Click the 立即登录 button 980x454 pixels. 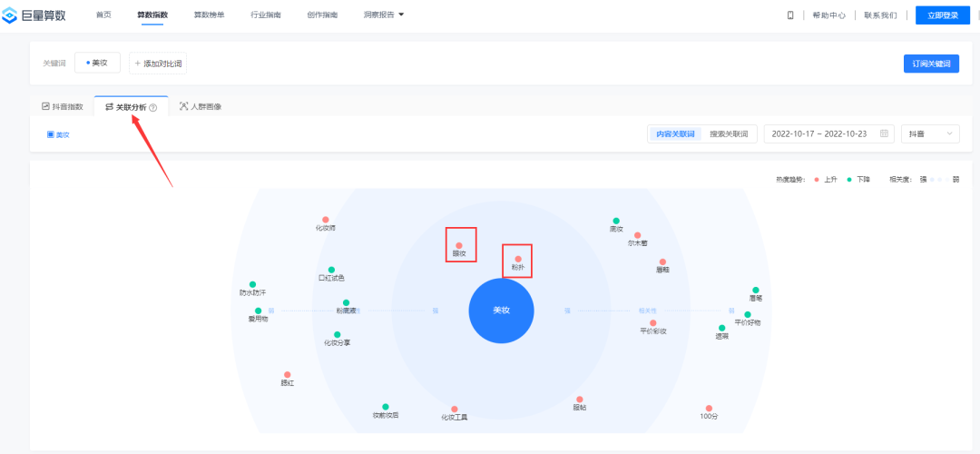pyautogui.click(x=943, y=15)
